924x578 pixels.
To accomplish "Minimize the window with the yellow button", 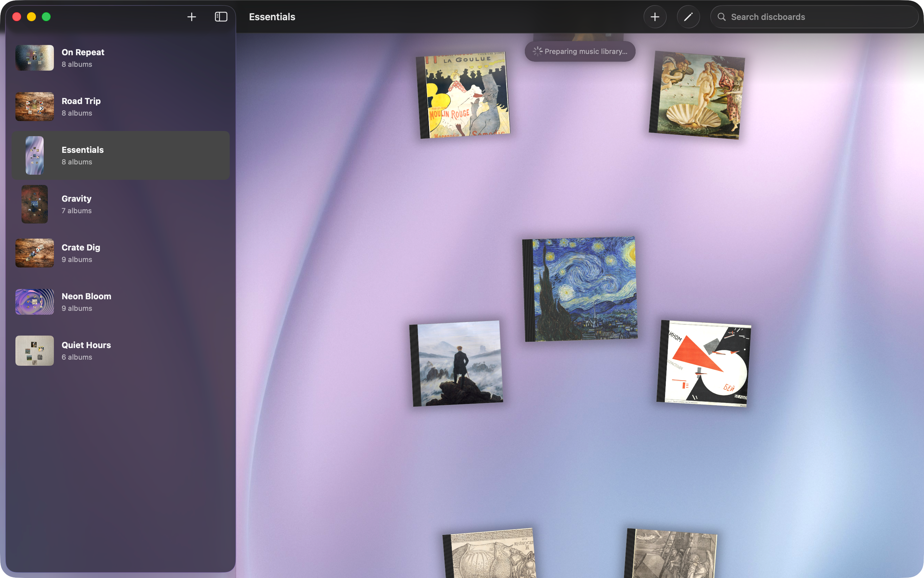I will point(31,17).
